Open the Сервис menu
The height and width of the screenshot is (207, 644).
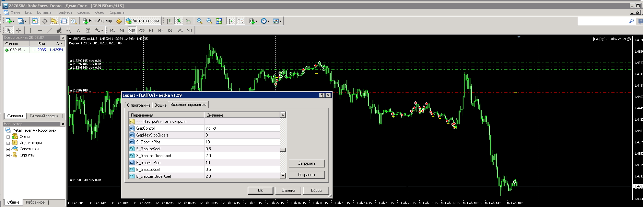(83, 12)
